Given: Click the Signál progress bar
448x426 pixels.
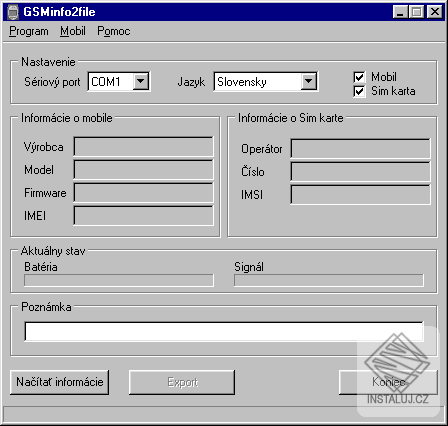Looking at the screenshot, I should tap(329, 280).
